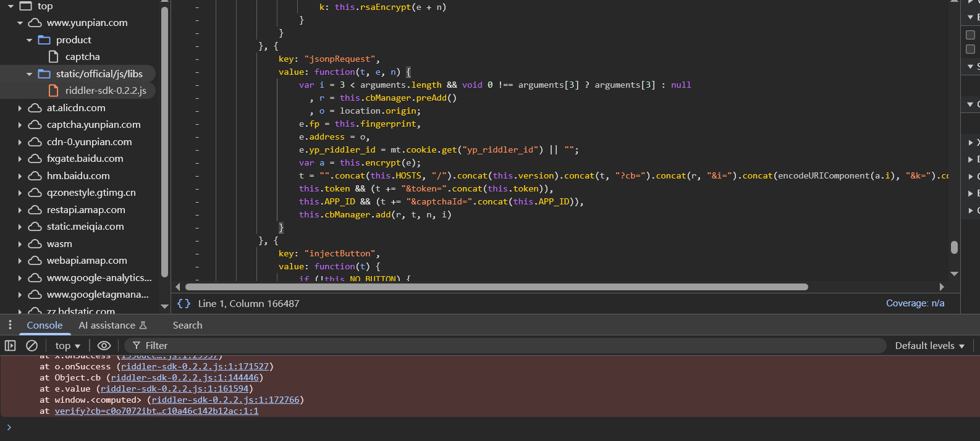
Task: Expand the captcha.yunpian.com domain
Action: pos(20,125)
